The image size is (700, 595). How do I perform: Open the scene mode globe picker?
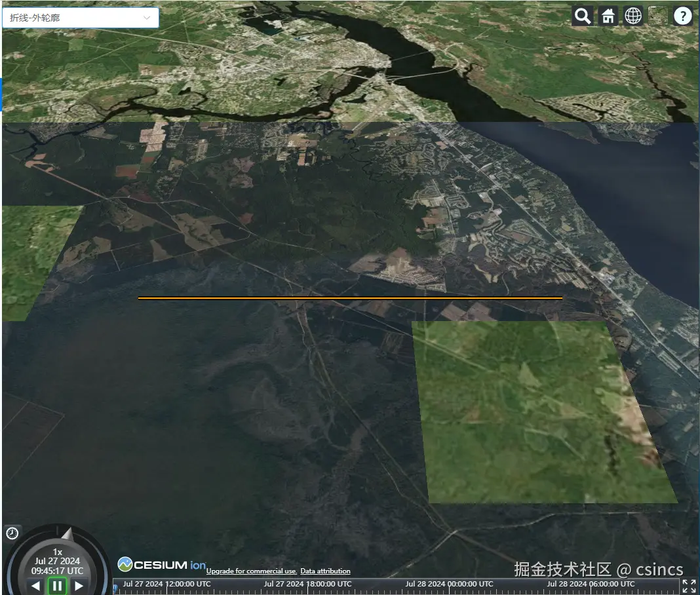[x=632, y=16]
